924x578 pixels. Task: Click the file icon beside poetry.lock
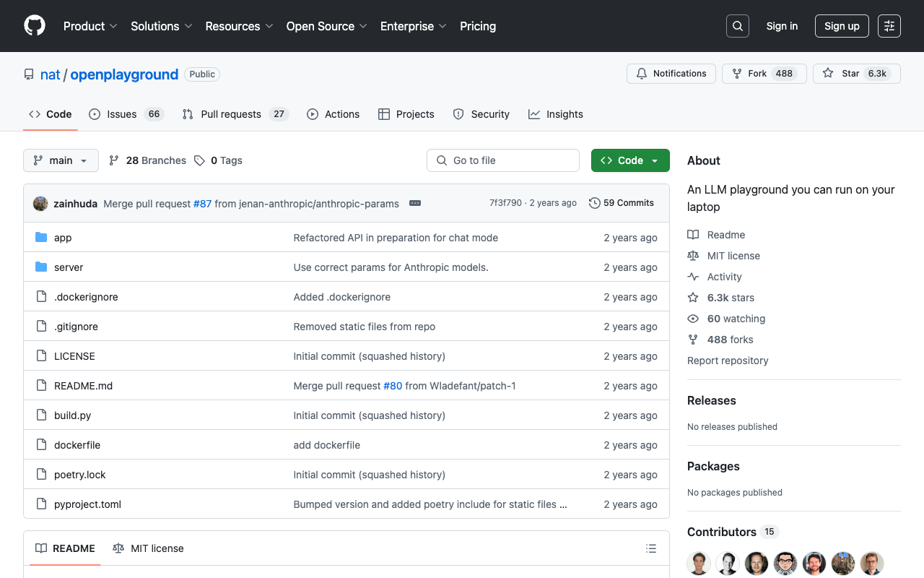[41, 475]
